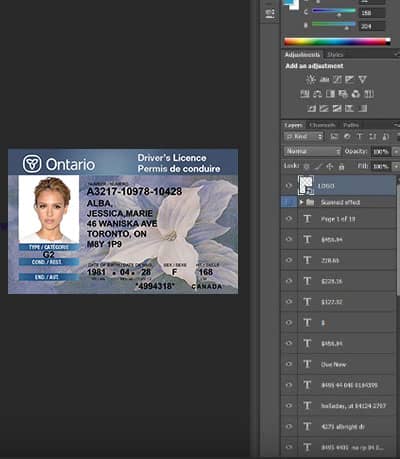Click the Ontario licence image on canvas
This screenshot has width=400, height=459.
click(x=123, y=221)
